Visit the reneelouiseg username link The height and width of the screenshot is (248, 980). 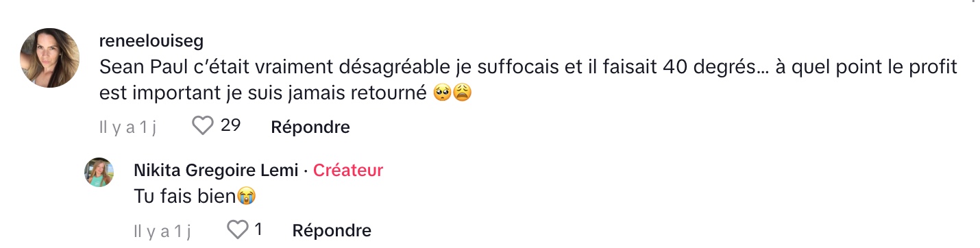pos(151,41)
